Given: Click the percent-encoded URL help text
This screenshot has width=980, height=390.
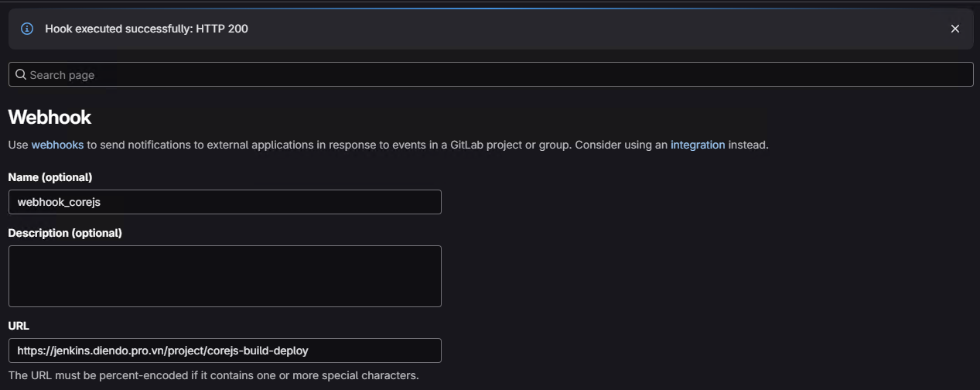Looking at the screenshot, I should [213, 375].
